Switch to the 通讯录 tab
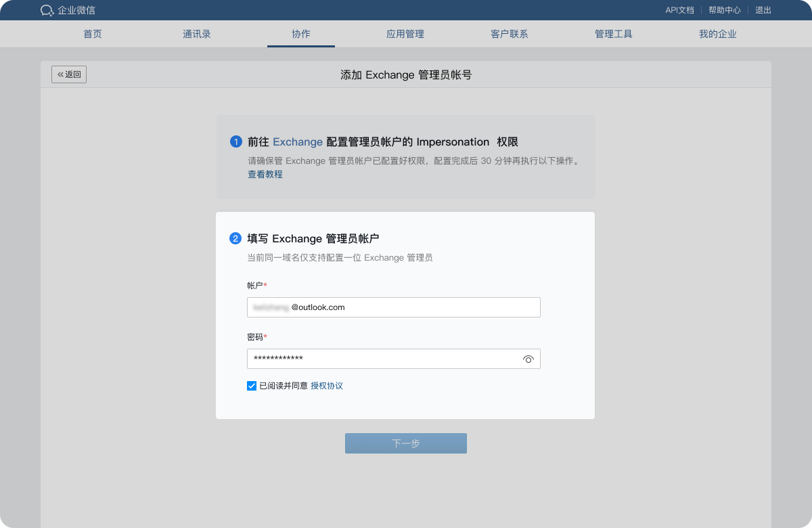The height and width of the screenshot is (528, 812). [x=197, y=34]
